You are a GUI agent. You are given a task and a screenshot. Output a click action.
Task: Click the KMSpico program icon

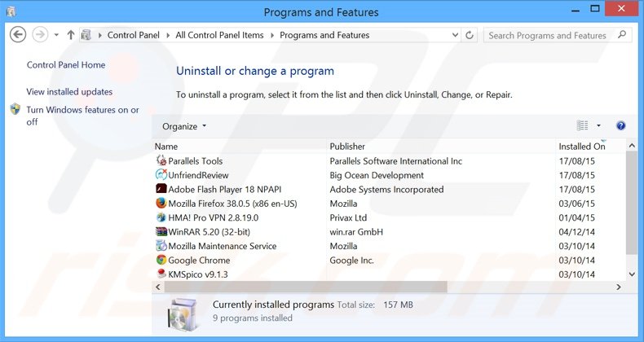click(161, 274)
